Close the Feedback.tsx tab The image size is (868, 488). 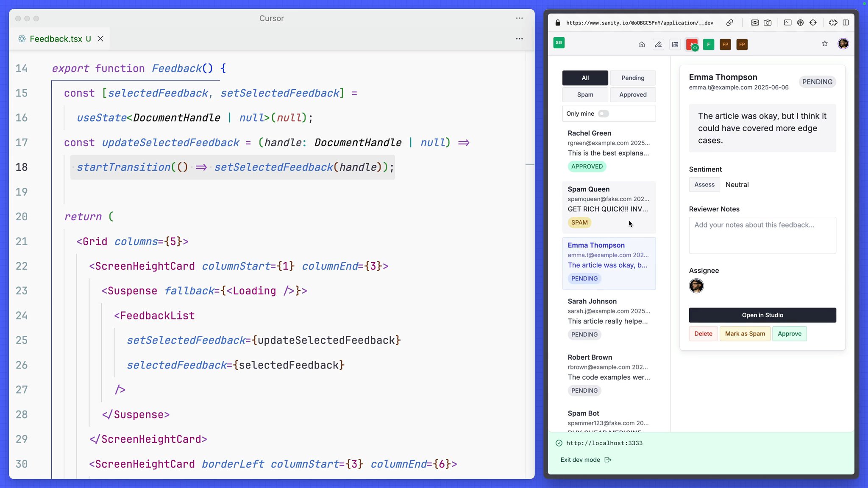pyautogui.click(x=100, y=39)
